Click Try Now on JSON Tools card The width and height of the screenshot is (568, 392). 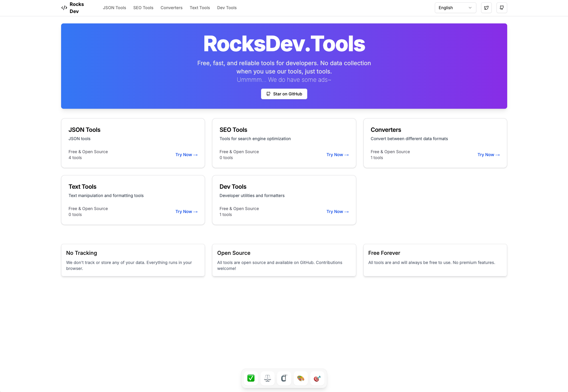click(187, 155)
